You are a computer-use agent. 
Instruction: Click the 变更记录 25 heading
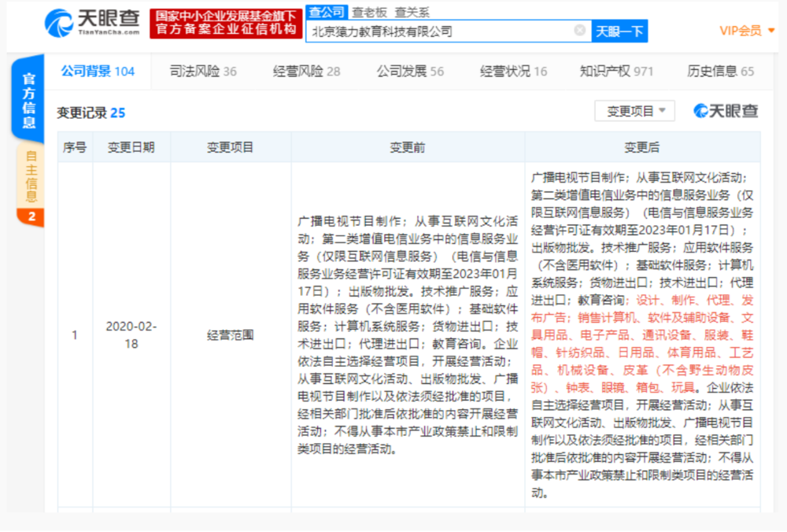(91, 113)
